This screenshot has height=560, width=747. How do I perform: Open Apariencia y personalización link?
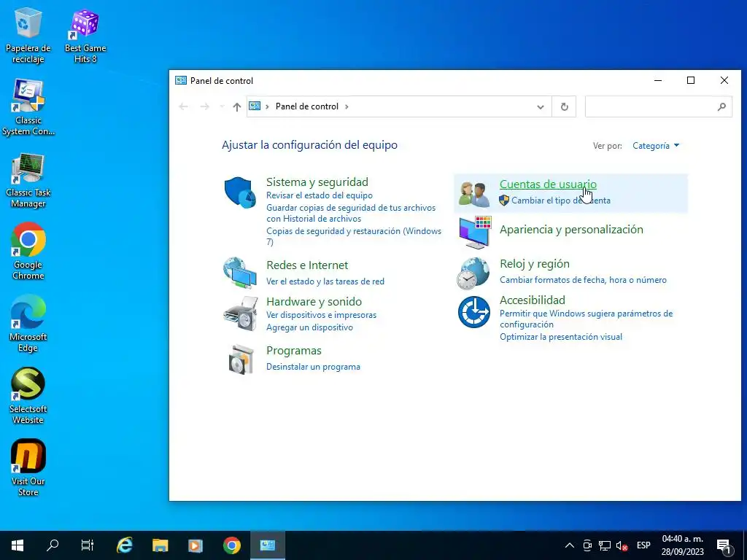(x=571, y=230)
